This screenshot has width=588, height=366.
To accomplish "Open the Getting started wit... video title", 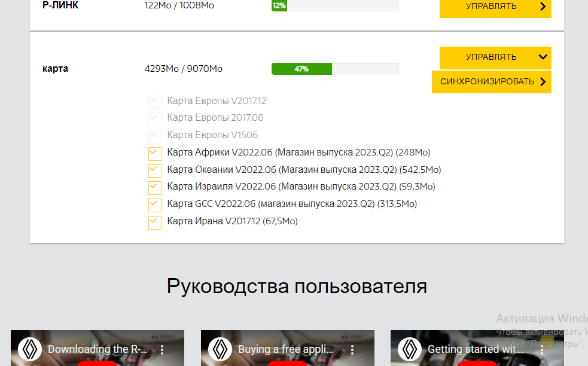I will pyautogui.click(x=475, y=349).
